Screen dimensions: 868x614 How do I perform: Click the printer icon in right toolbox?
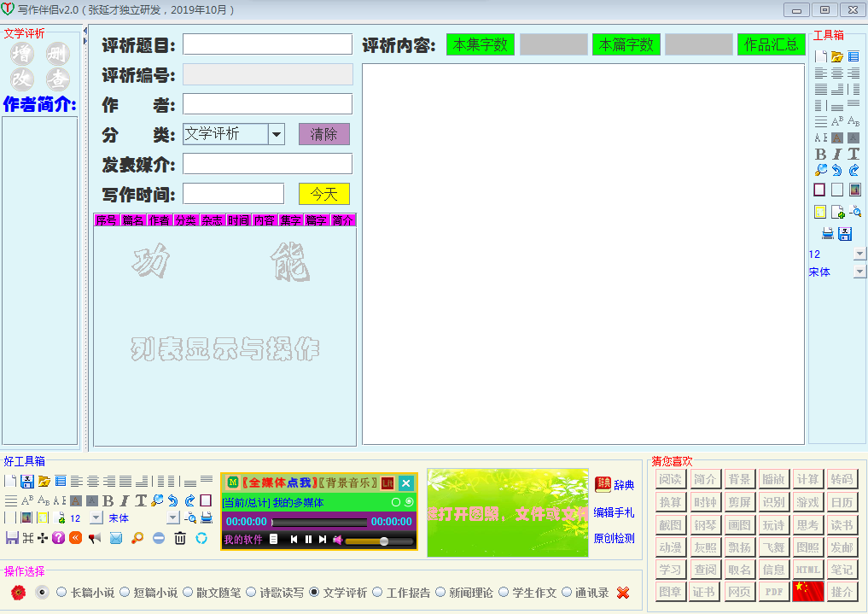tap(827, 233)
